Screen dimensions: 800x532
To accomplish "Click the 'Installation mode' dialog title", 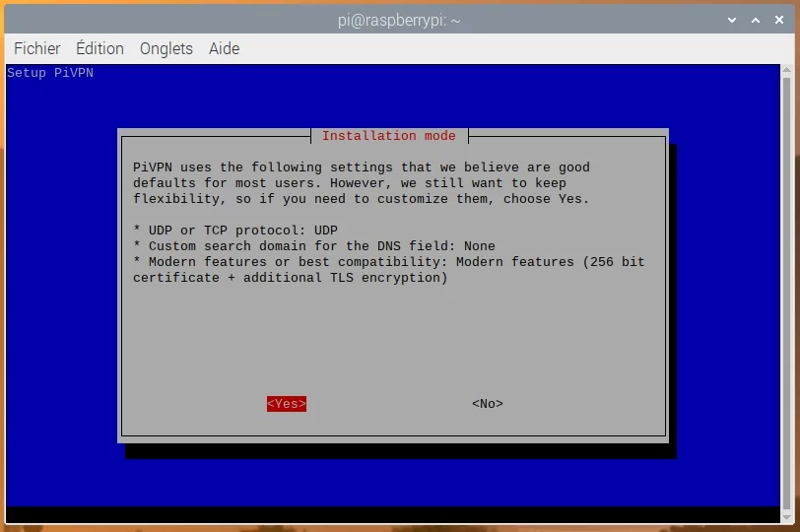I will pyautogui.click(x=389, y=136).
